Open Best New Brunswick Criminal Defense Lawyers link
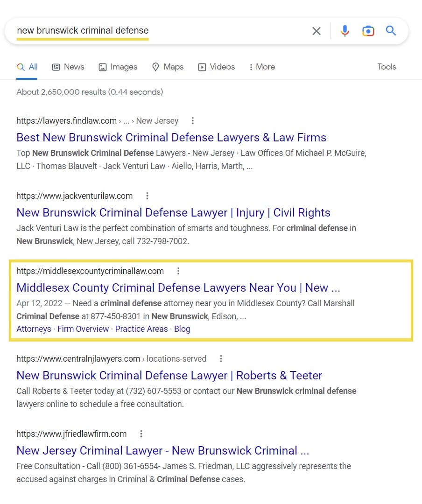The width and height of the screenshot is (422, 504). click(x=171, y=138)
